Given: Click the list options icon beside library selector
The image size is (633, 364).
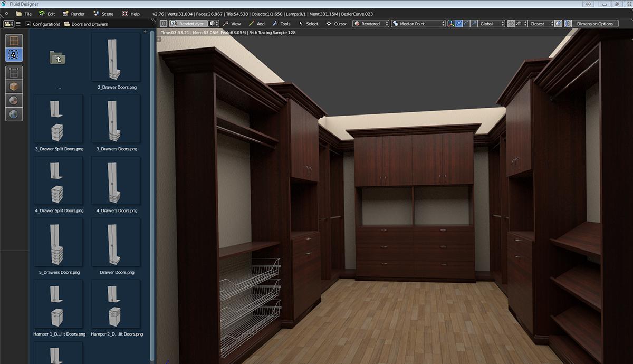Looking at the screenshot, I should tap(18, 24).
